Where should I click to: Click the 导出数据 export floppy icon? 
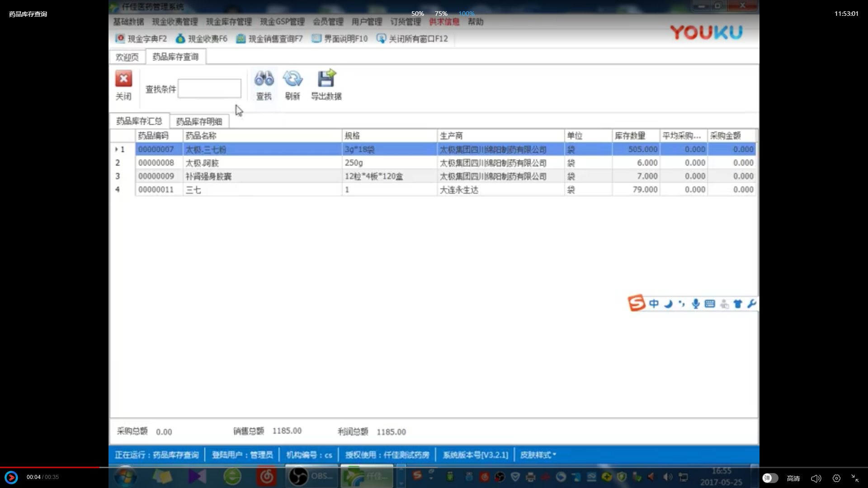coord(326,78)
